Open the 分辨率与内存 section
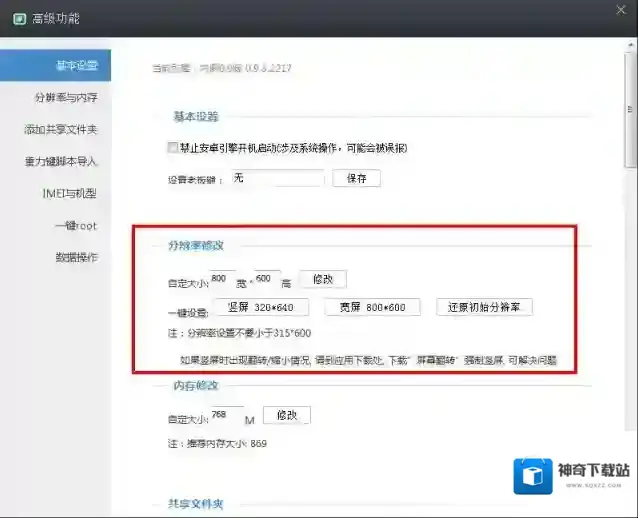Image resolution: width=638 pixels, height=518 pixels. coord(66,98)
